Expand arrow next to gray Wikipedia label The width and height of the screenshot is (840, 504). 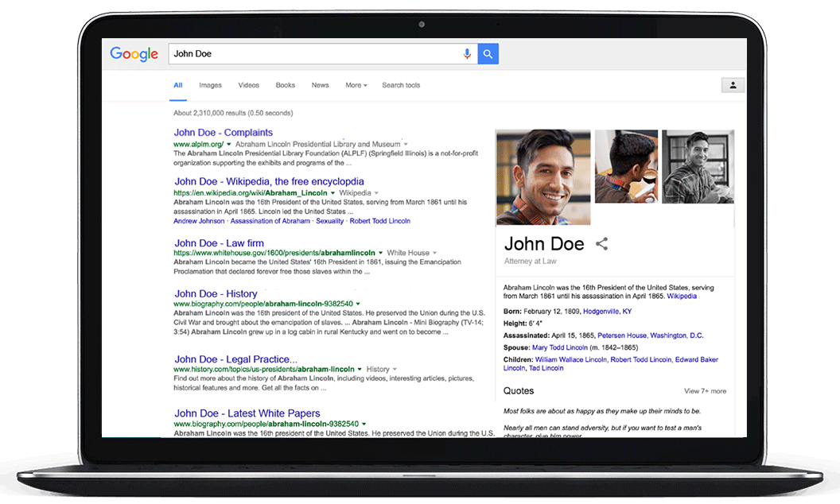click(376, 193)
